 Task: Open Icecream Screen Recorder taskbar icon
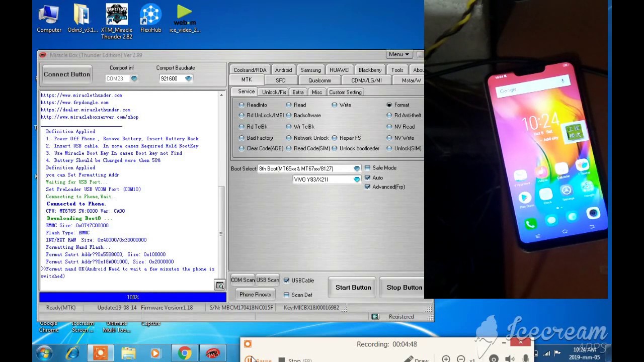tap(101, 353)
